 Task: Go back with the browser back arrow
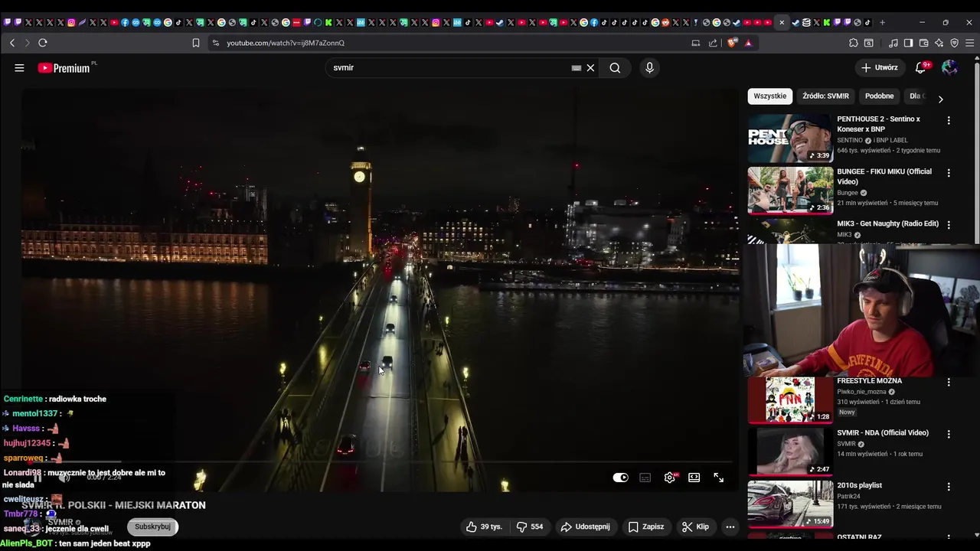(x=12, y=43)
